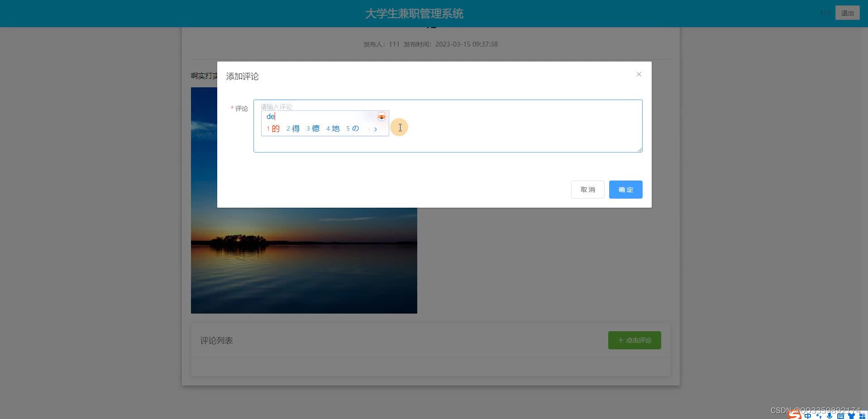
Task: Click the 评论列表 heading
Action: tap(216, 341)
